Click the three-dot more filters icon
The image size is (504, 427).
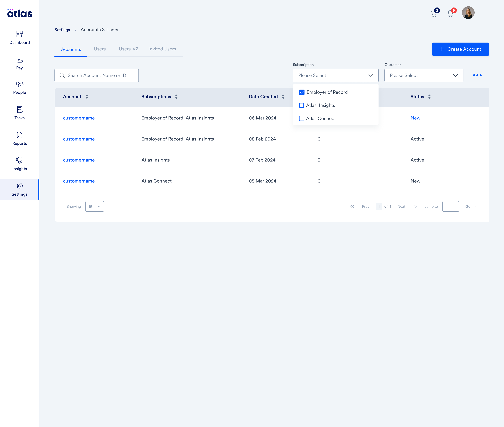(477, 75)
